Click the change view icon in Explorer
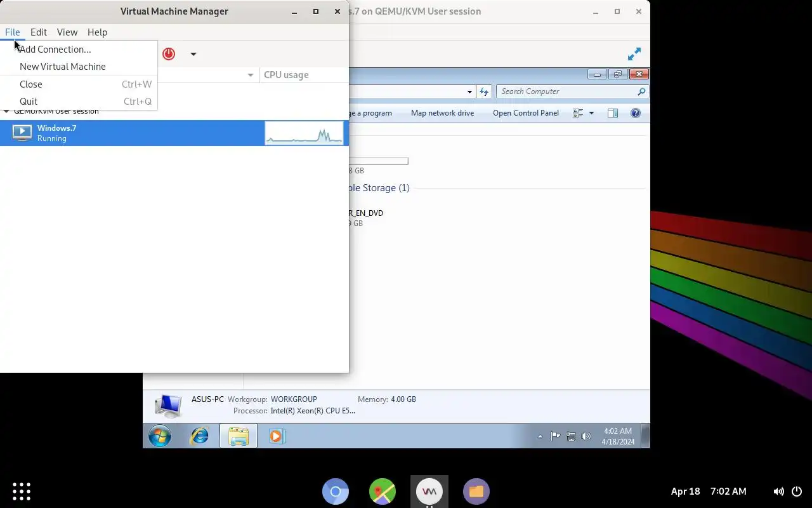Screen dimensions: 812x508 tap(578, 113)
